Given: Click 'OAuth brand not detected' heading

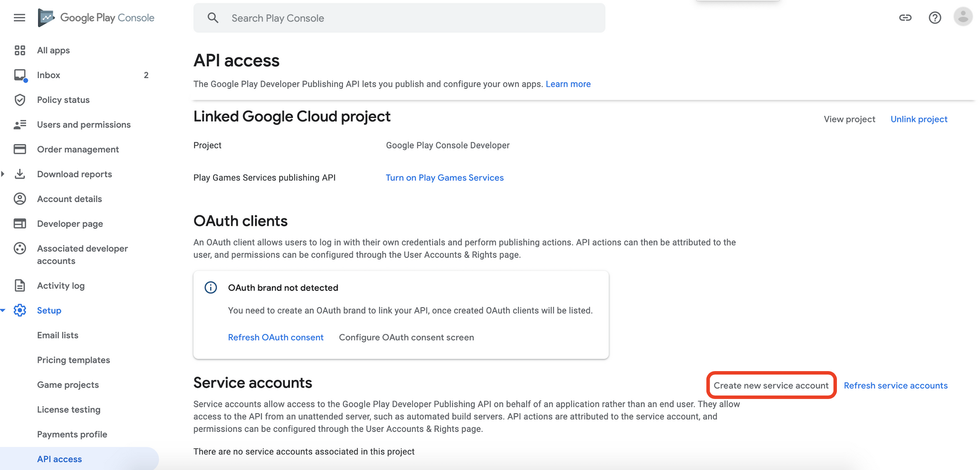Looking at the screenshot, I should 283,288.
